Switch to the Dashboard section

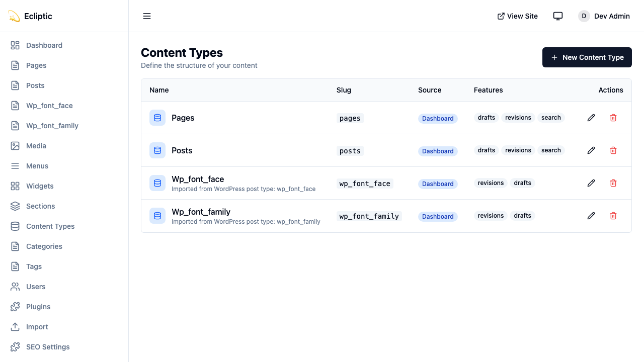[44, 45]
